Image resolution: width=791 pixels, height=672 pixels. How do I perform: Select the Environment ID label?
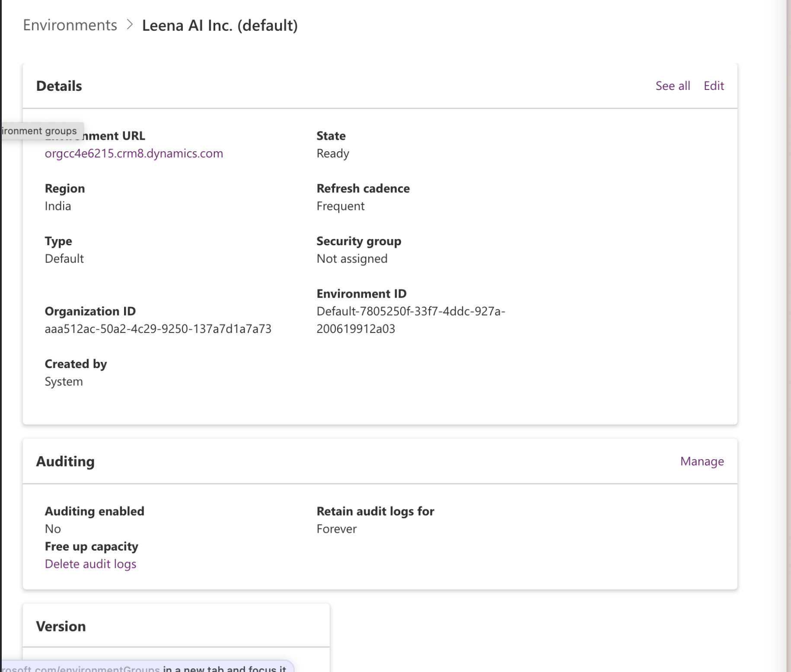click(361, 294)
